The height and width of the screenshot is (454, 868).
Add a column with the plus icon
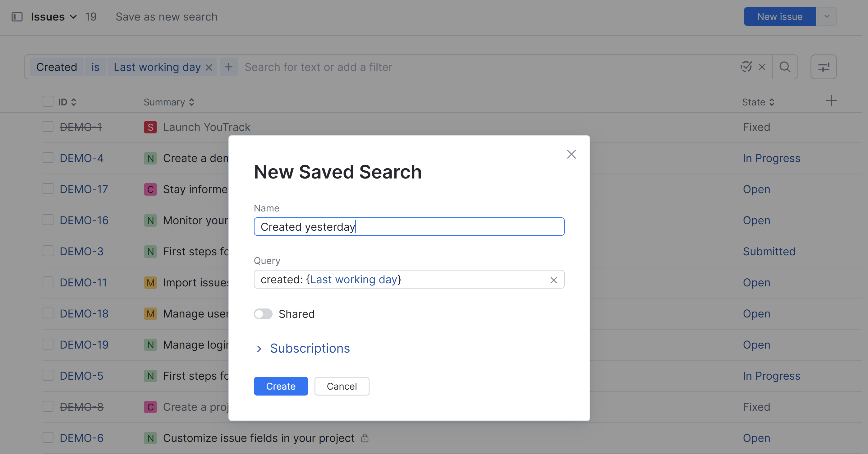point(831,100)
